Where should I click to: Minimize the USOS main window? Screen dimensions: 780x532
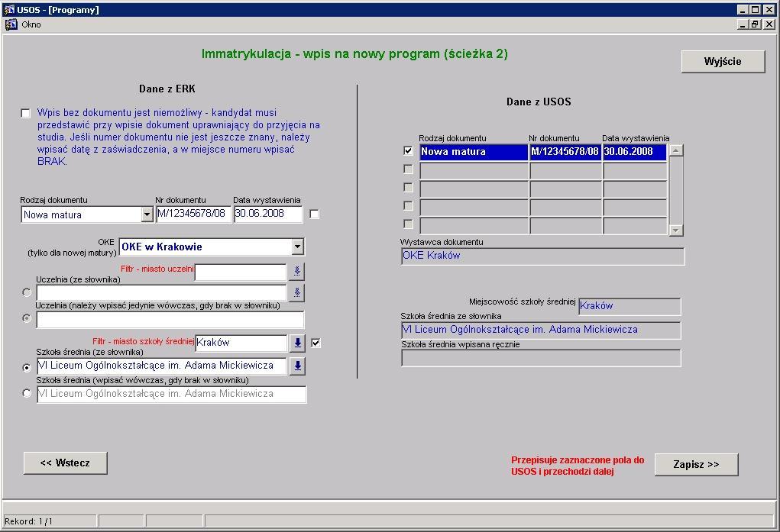pos(743,9)
